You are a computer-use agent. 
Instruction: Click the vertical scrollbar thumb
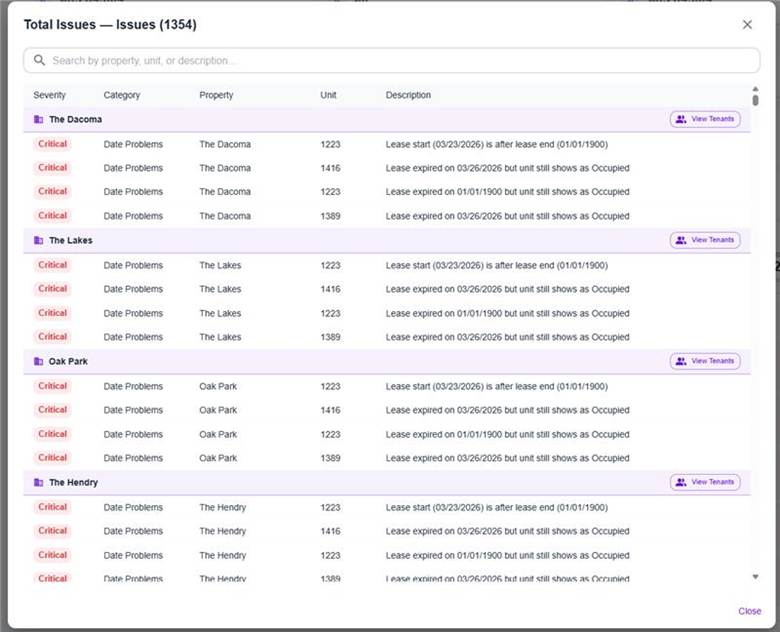coord(755,100)
